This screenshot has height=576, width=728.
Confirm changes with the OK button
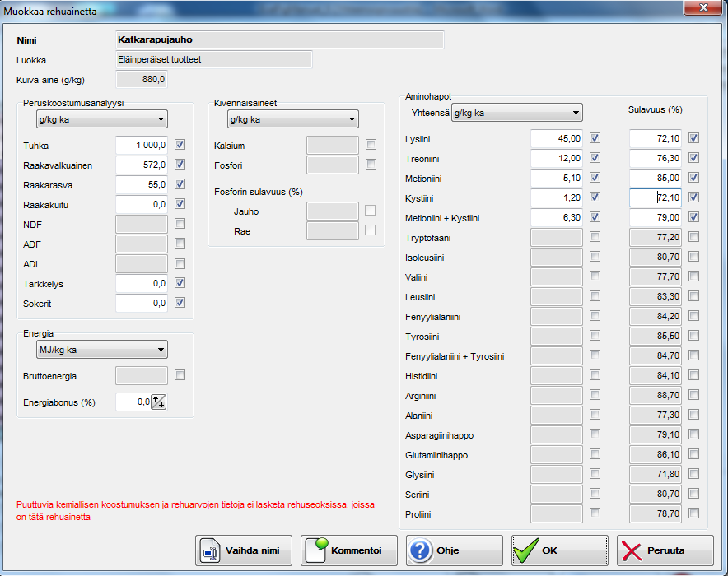560,550
